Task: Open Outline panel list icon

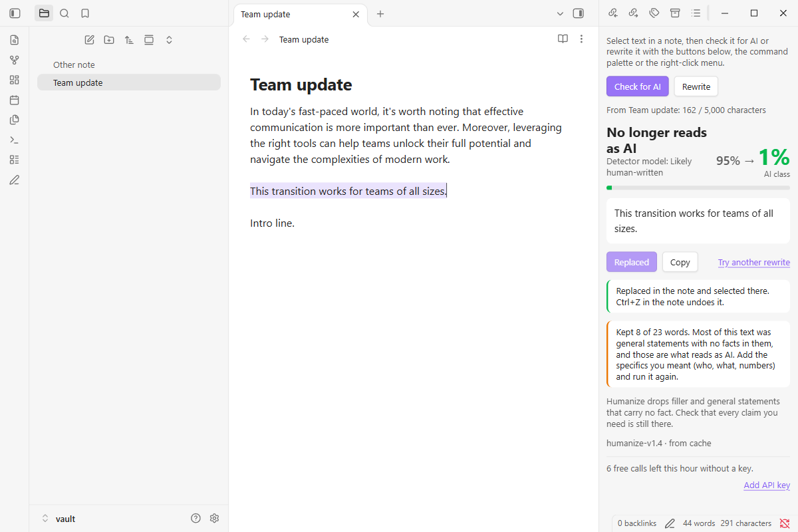Action: tap(696, 13)
